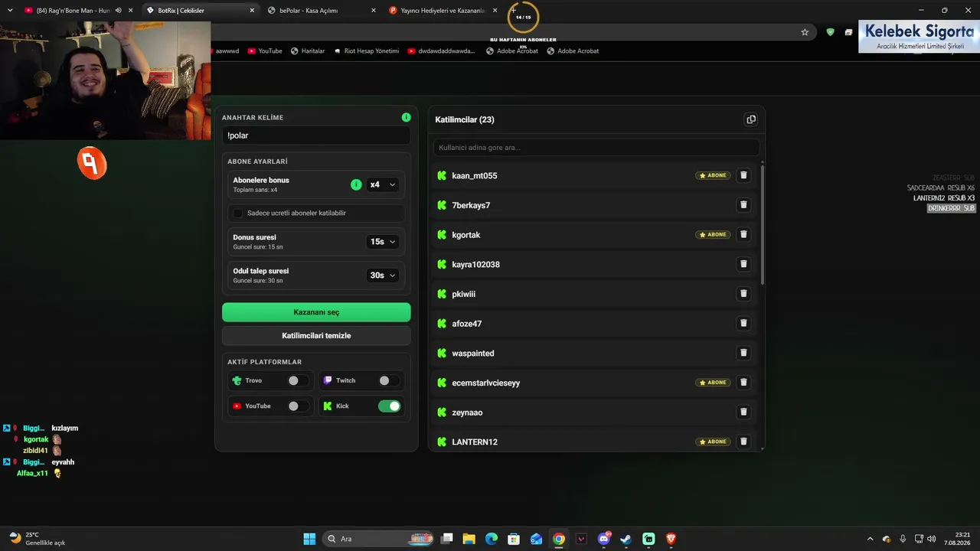This screenshot has width=980, height=551.
Task: Open the Brave shields icon in address bar
Action: [830, 32]
